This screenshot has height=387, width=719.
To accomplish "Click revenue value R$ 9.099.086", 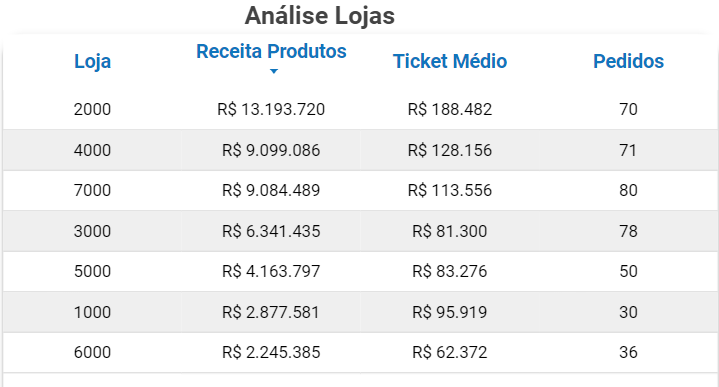I will (271, 150).
